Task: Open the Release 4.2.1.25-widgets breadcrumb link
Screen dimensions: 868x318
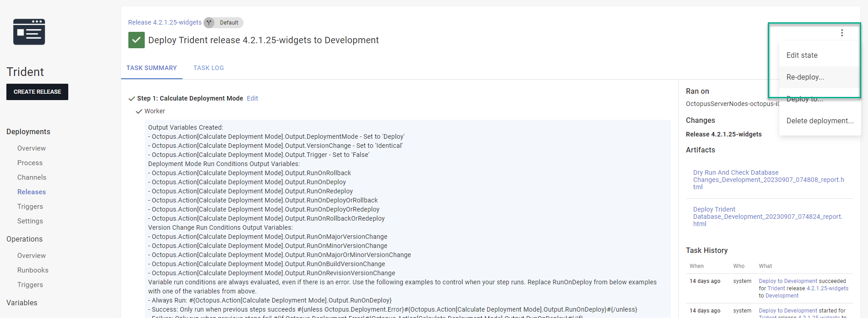Action: click(x=165, y=22)
